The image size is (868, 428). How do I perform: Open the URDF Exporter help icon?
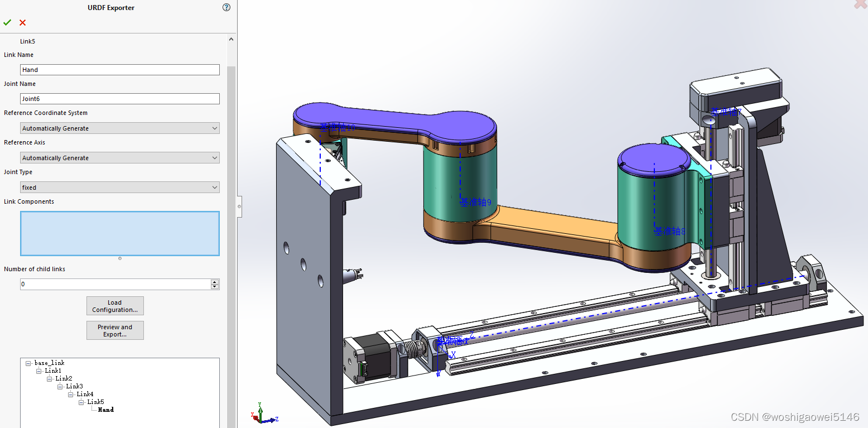click(x=226, y=7)
